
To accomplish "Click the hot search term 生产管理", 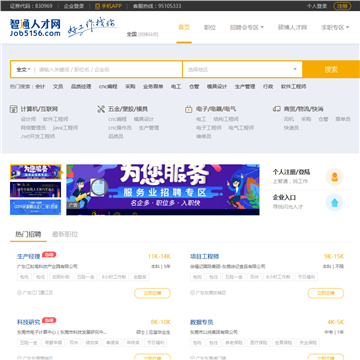I will [245, 86].
